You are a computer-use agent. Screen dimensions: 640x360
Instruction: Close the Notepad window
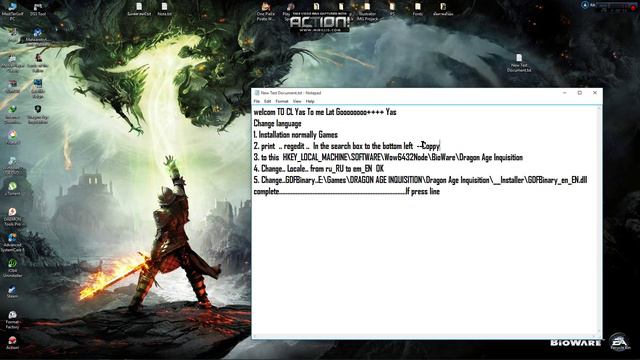click(x=595, y=93)
